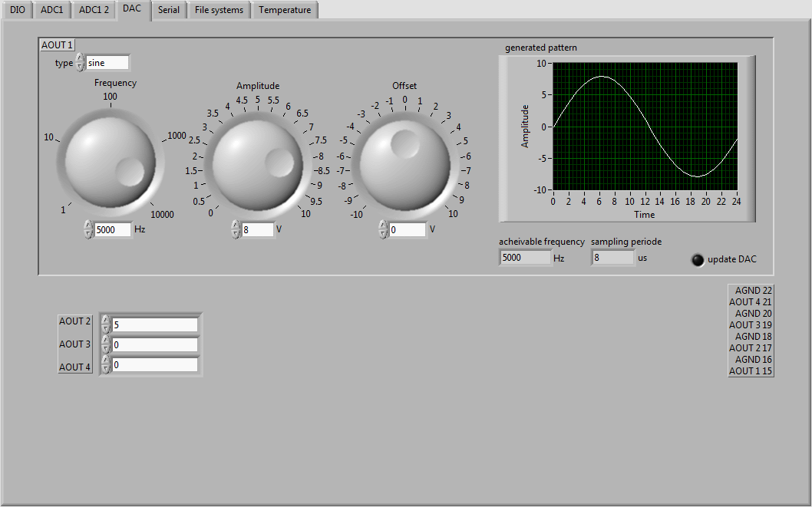Click the amplitude value field showing 8

(257, 229)
